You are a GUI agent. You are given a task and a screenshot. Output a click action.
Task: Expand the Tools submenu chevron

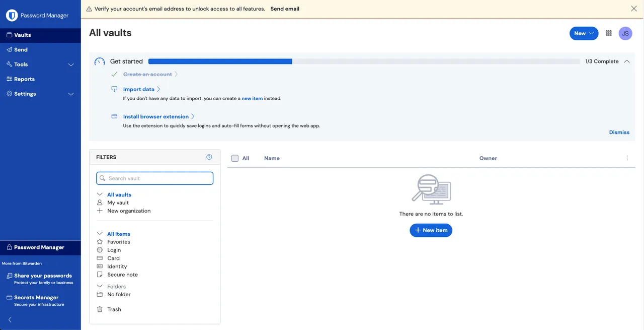[71, 64]
